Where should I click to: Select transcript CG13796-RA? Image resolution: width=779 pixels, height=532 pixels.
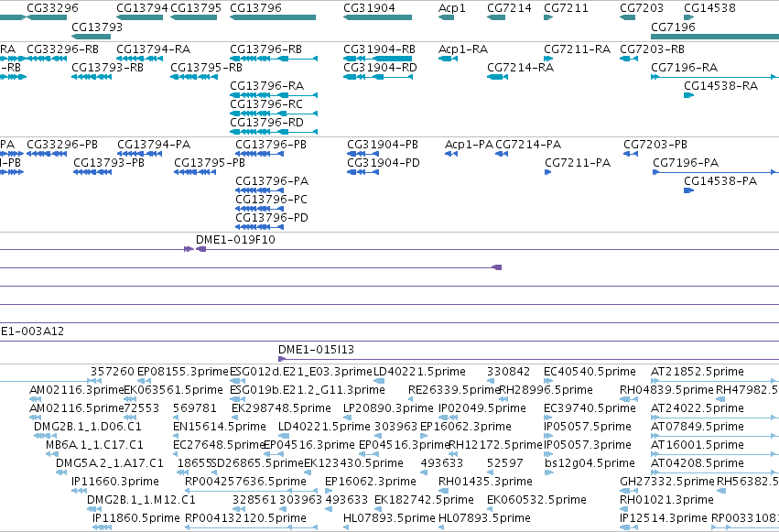click(274, 95)
